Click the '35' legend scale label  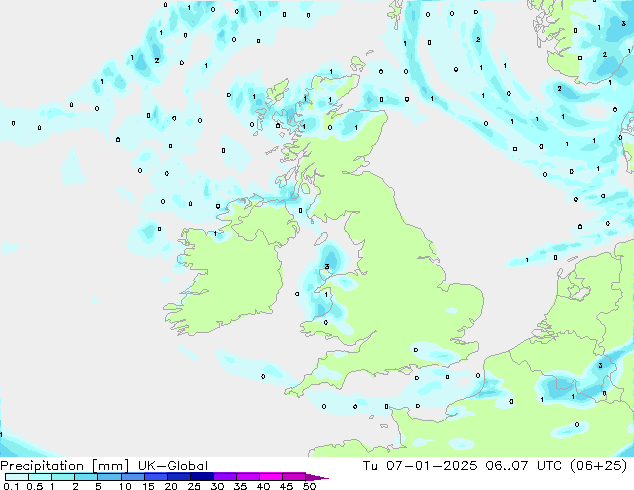[x=240, y=486]
